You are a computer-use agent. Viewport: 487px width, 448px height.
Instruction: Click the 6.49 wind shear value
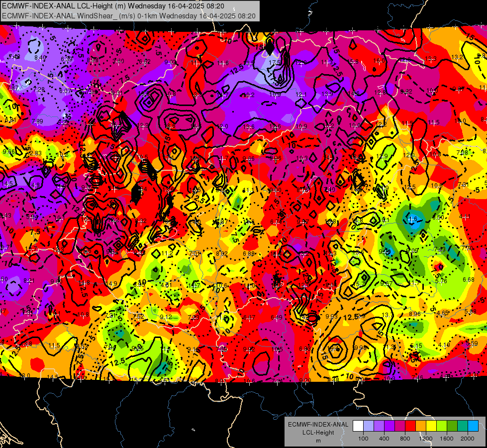pyautogui.click(x=277, y=318)
